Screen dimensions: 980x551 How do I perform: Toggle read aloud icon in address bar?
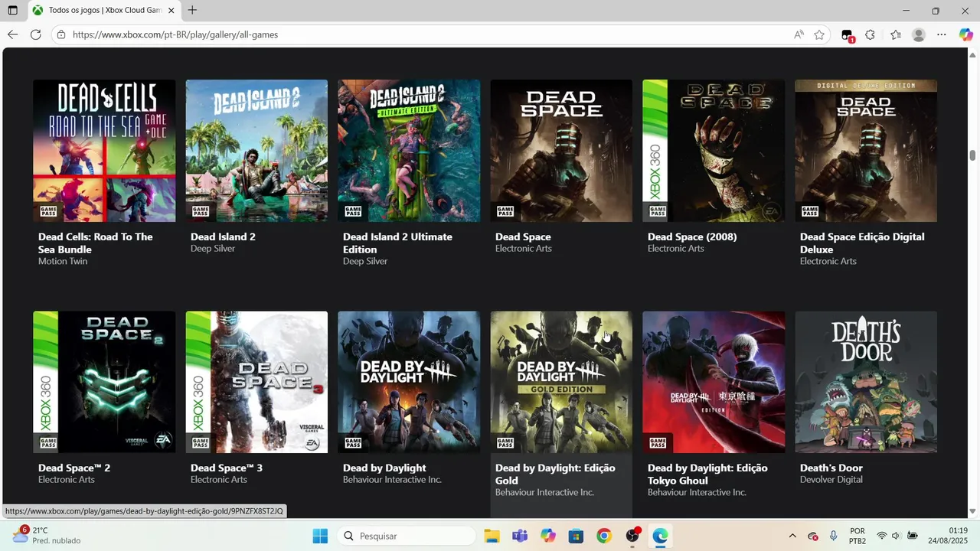coord(799,34)
